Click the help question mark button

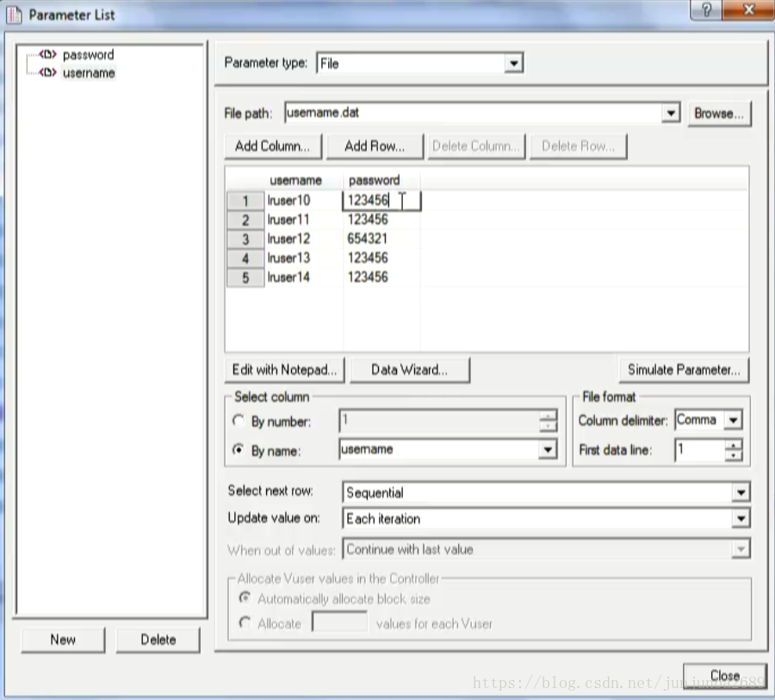[706, 9]
